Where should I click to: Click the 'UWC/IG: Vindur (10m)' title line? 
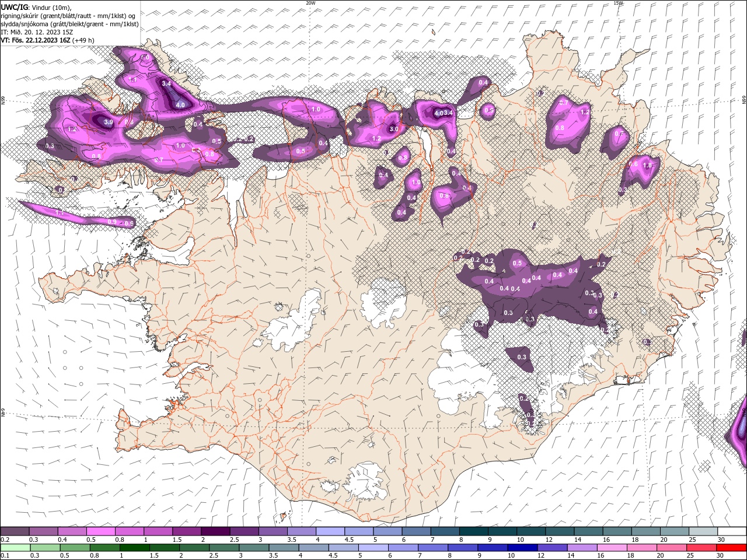tap(36, 7)
